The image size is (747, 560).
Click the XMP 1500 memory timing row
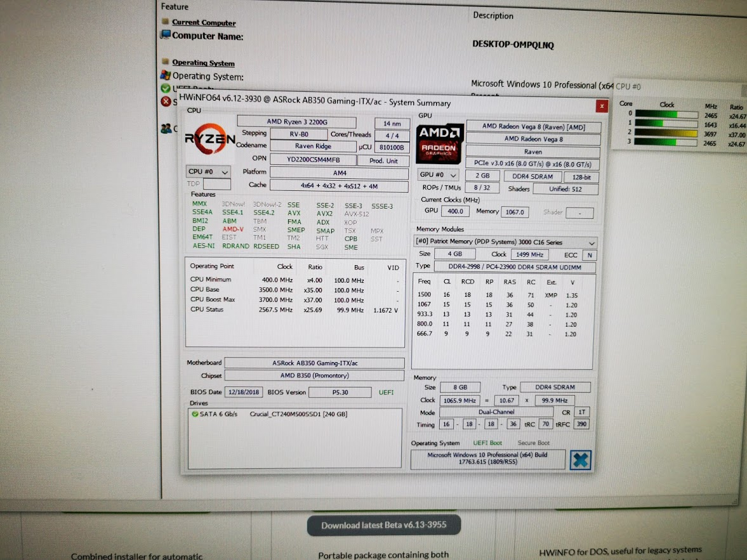(x=498, y=296)
